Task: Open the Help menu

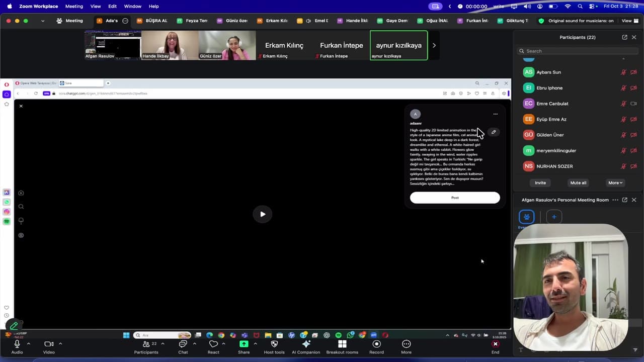Action: pos(154,7)
